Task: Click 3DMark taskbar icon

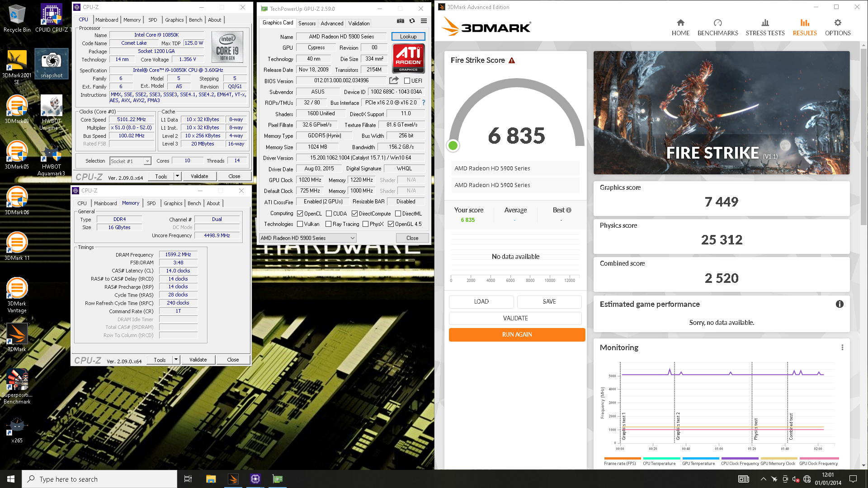Action: [x=233, y=479]
